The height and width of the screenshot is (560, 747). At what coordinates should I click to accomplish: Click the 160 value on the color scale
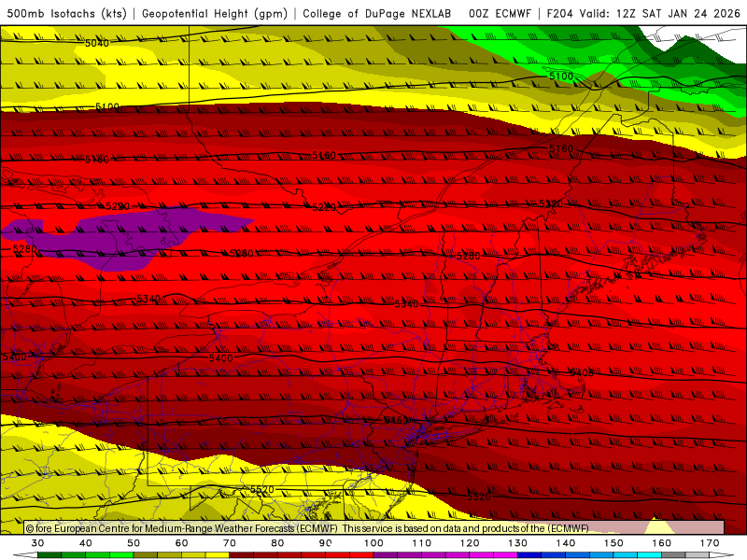point(661,543)
